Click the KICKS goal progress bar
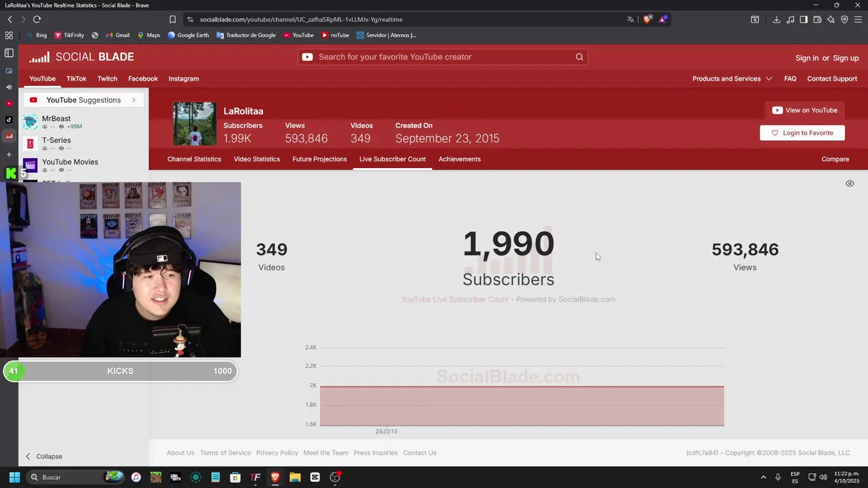This screenshot has height=488, width=868. click(x=120, y=371)
